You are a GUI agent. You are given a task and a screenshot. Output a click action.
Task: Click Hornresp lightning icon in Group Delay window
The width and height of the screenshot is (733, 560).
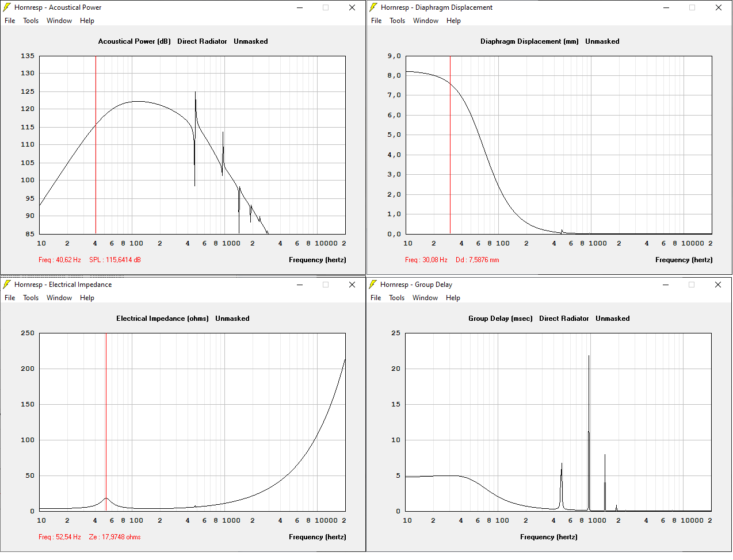click(x=373, y=285)
